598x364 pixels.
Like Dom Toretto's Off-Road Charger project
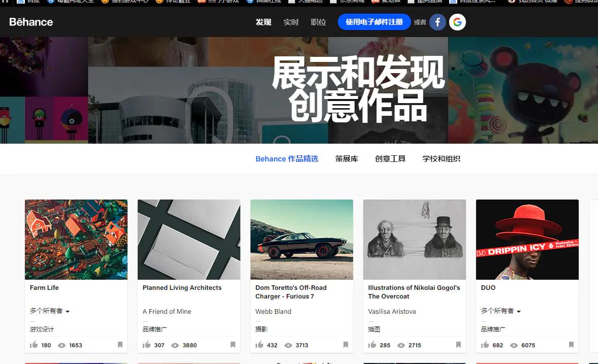[260, 345]
